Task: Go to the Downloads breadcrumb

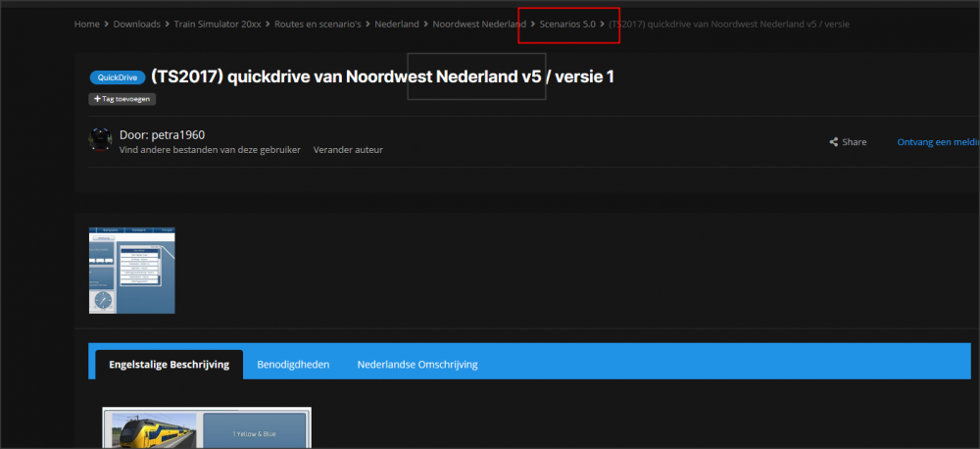Action: tap(137, 24)
